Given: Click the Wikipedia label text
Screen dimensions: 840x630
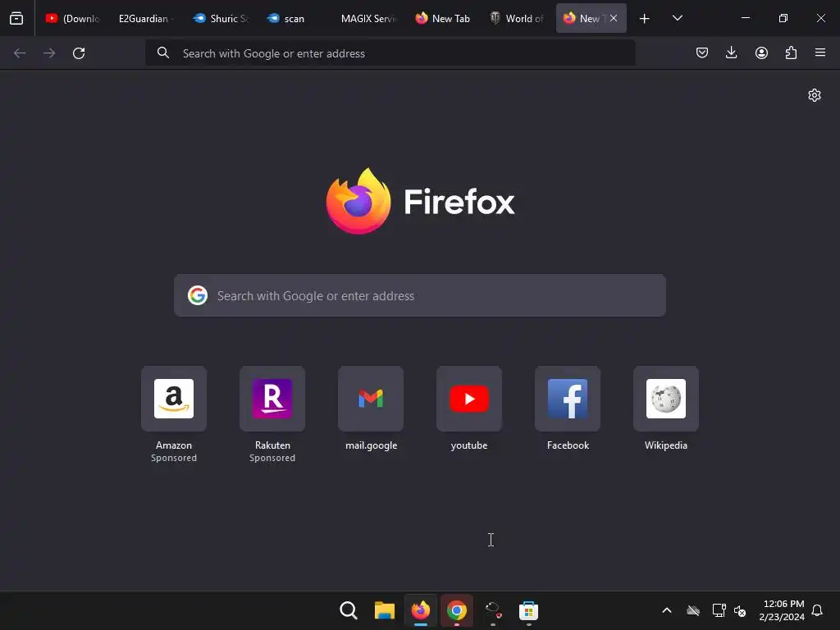Looking at the screenshot, I should pos(666,445).
